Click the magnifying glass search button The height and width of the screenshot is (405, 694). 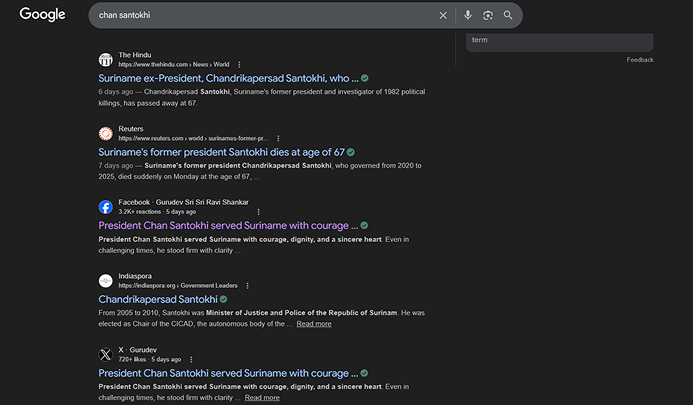click(x=509, y=16)
